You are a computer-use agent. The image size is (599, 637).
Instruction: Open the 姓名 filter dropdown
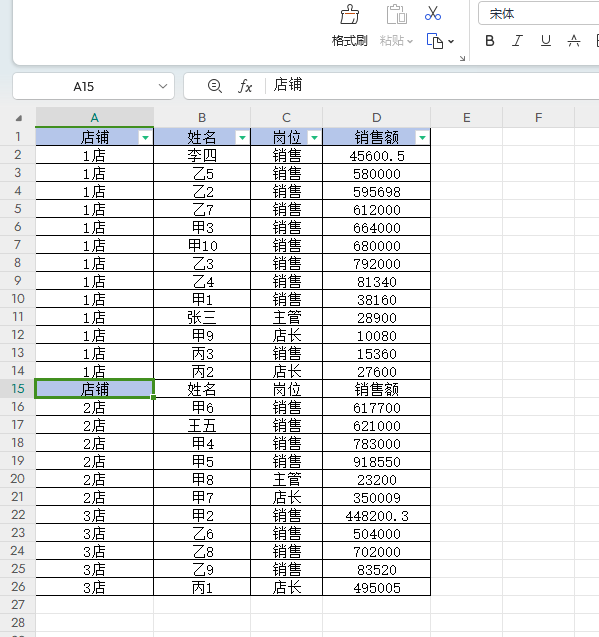pos(242,138)
